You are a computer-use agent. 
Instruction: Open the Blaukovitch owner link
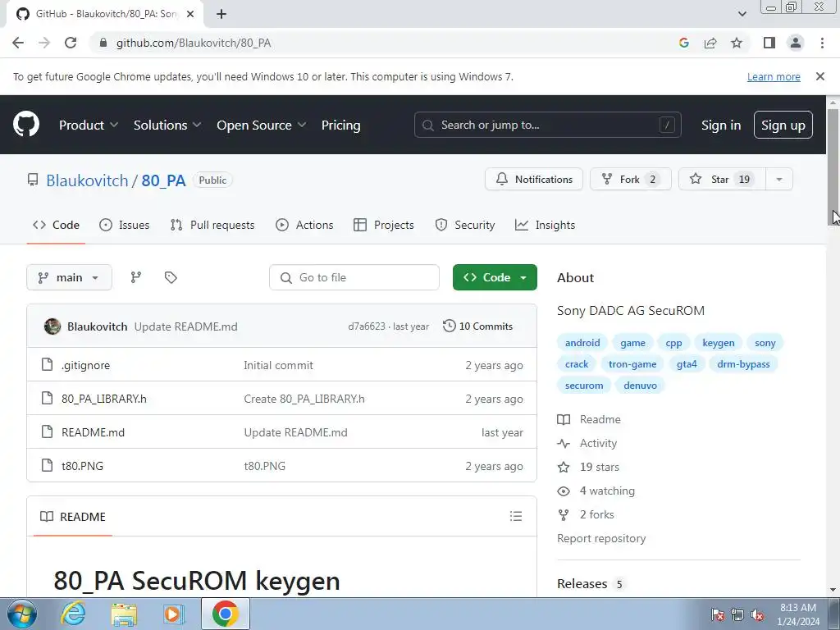[x=87, y=180]
